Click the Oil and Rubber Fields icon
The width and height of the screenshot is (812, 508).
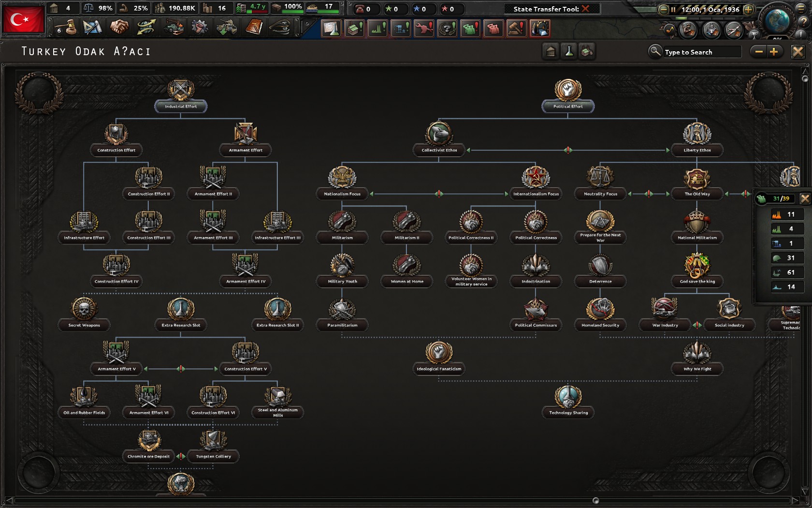click(84, 396)
